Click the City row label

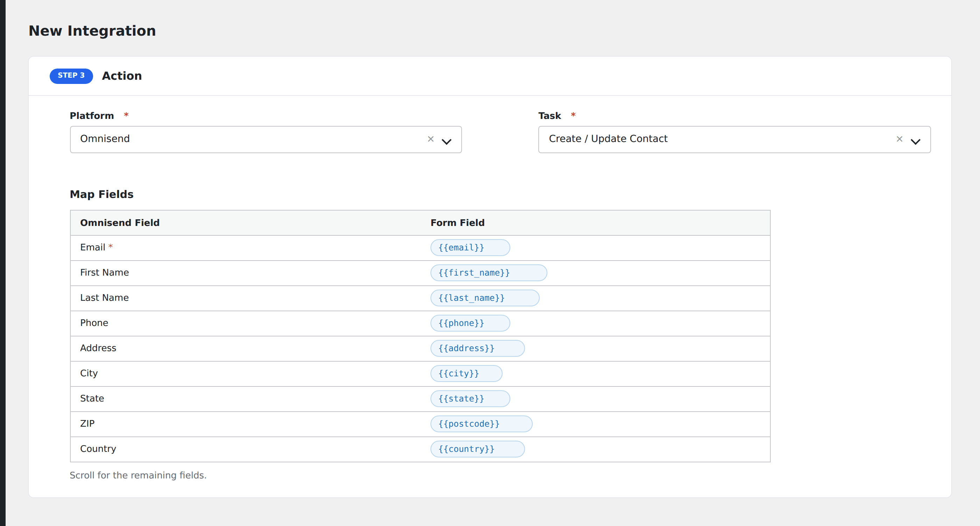pos(89,373)
